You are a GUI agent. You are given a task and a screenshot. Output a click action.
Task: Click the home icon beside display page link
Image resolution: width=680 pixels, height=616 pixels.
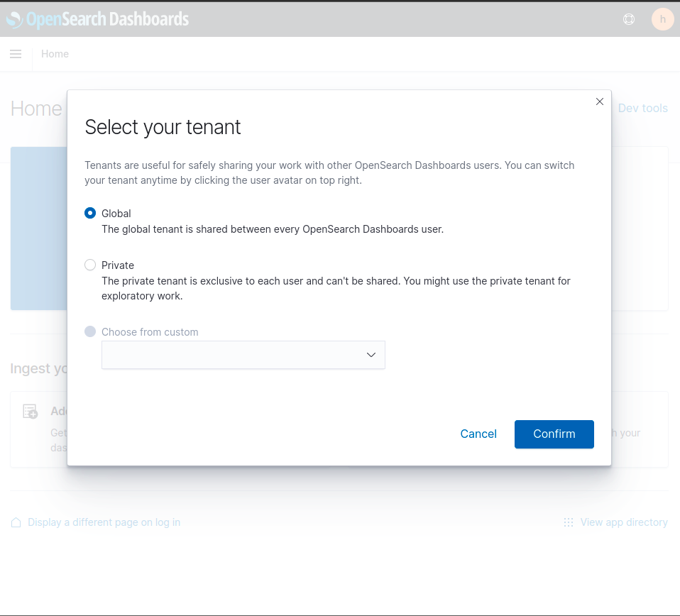[x=16, y=522]
